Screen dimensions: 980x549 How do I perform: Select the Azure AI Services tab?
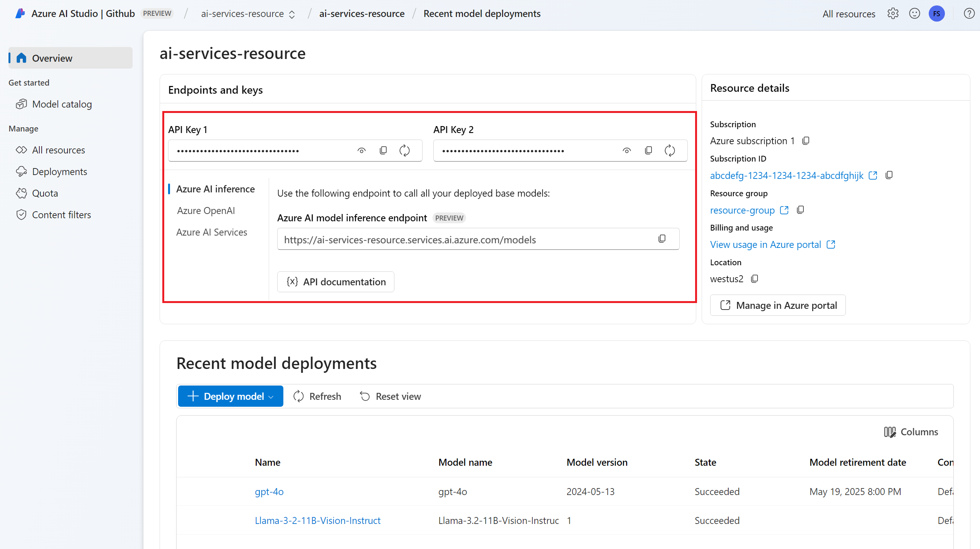[x=212, y=232]
